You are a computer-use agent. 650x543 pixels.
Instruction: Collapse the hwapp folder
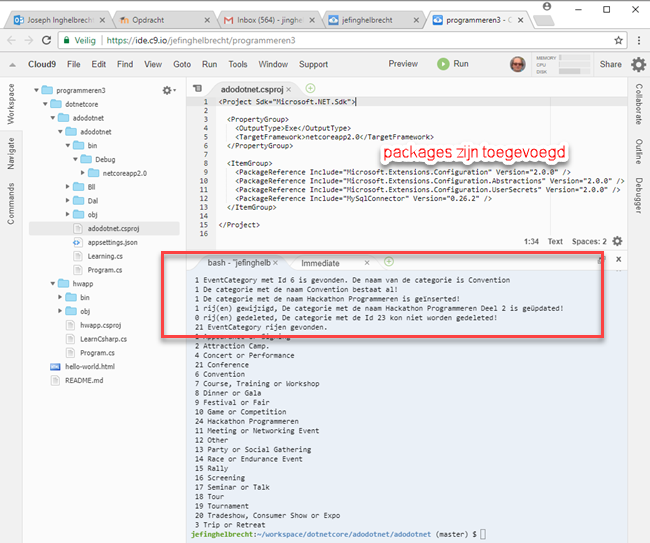[53, 284]
